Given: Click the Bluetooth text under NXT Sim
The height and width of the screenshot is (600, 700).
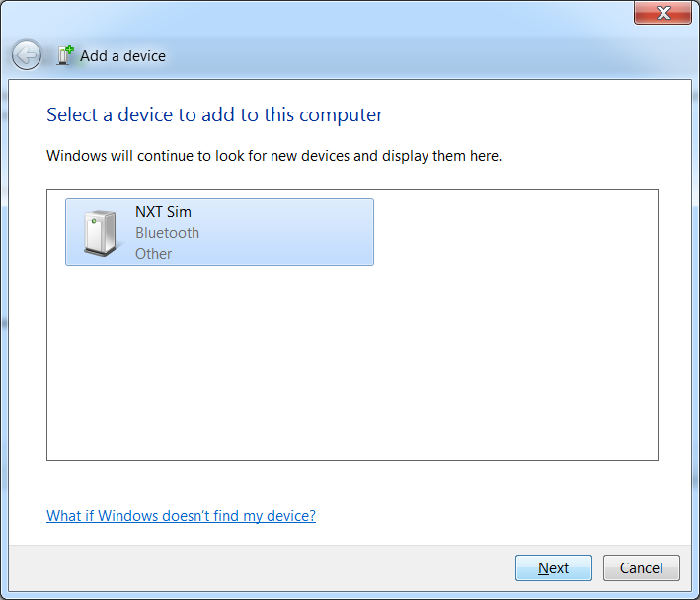Looking at the screenshot, I should (167, 233).
